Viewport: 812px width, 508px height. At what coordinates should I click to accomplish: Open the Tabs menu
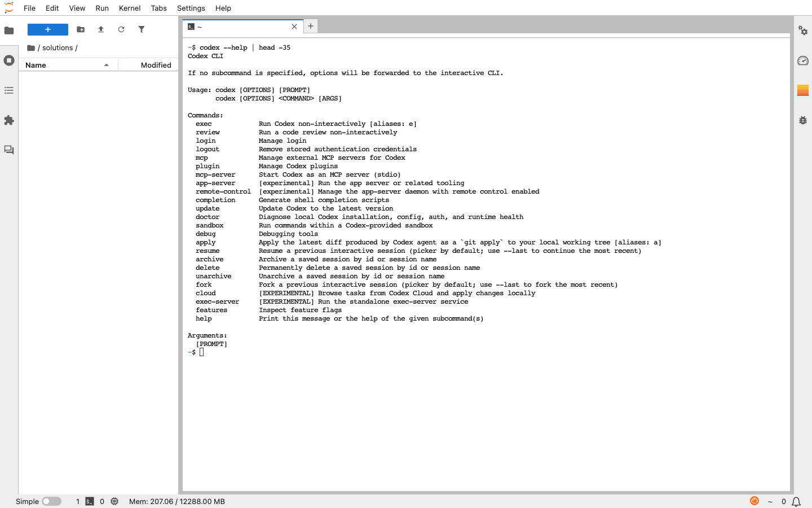(159, 8)
